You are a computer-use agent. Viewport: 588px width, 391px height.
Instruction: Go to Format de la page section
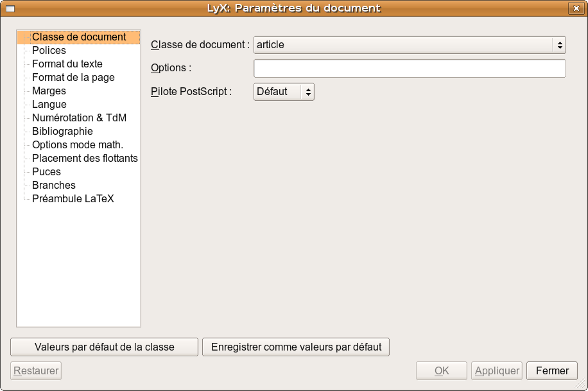point(73,77)
